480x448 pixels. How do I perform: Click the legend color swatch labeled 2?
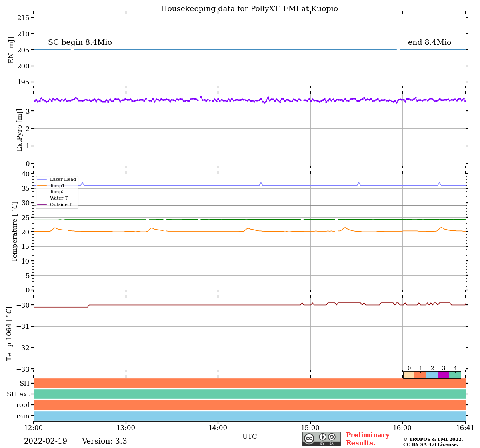pyautogui.click(x=432, y=375)
